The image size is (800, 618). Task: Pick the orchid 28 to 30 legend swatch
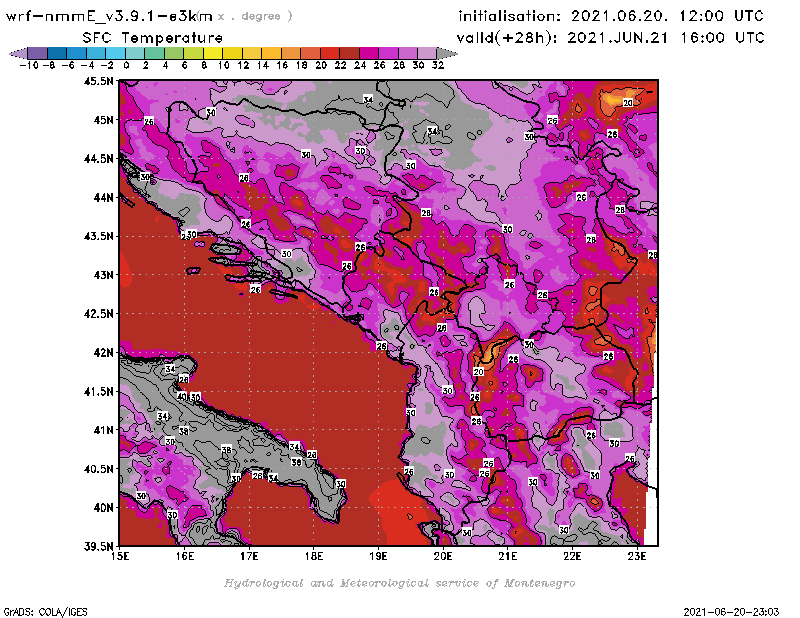(408, 53)
